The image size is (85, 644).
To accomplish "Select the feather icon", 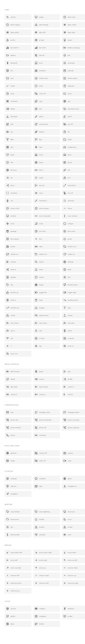I will 36,132.
